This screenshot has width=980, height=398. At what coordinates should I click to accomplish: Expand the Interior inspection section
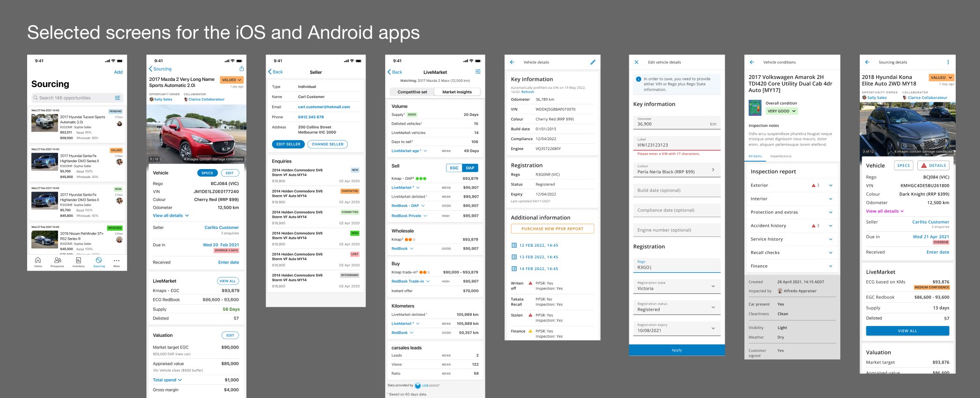[x=791, y=199]
